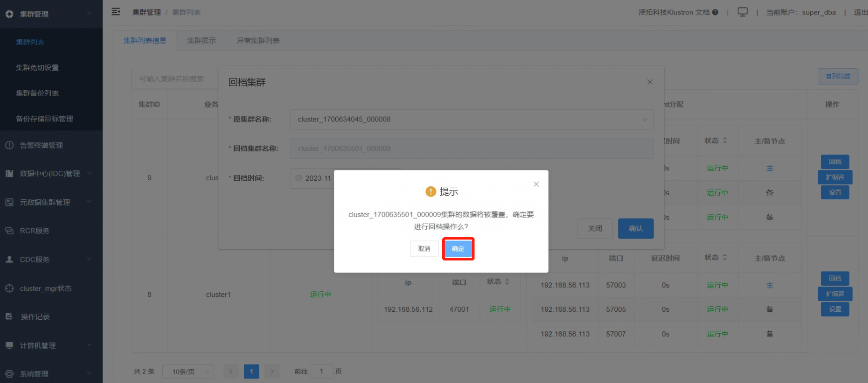The height and width of the screenshot is (383, 868).
Task: Click the RCR服务 icon
Action: coord(9,231)
